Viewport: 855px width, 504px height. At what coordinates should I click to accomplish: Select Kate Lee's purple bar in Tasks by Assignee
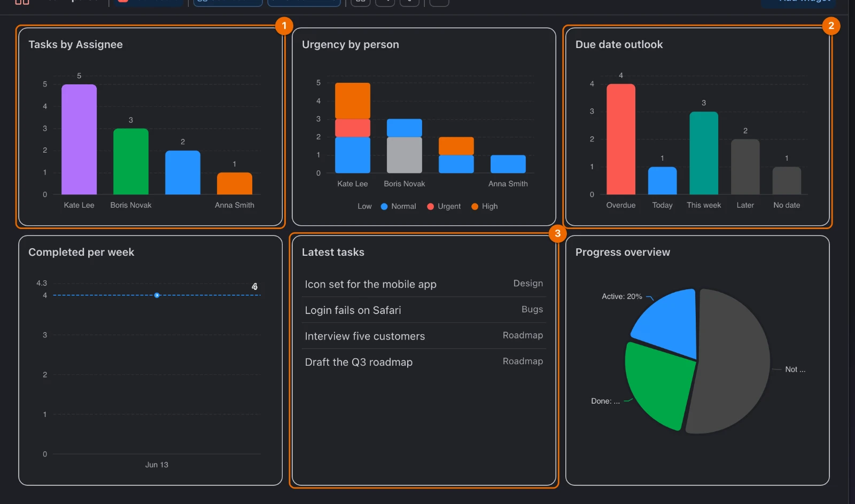click(x=79, y=139)
